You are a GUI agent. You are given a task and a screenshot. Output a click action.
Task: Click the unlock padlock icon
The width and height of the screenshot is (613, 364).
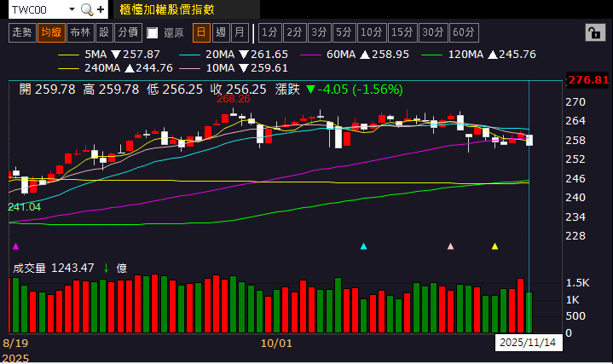click(x=595, y=32)
